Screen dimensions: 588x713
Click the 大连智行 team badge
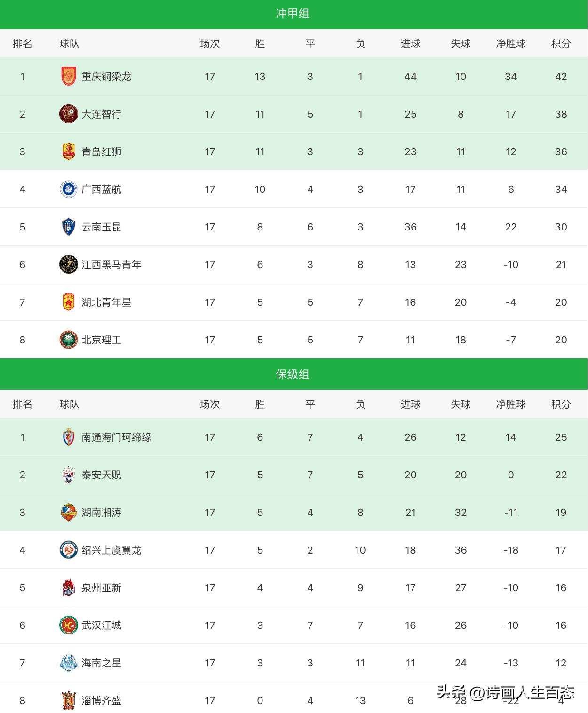pos(69,114)
